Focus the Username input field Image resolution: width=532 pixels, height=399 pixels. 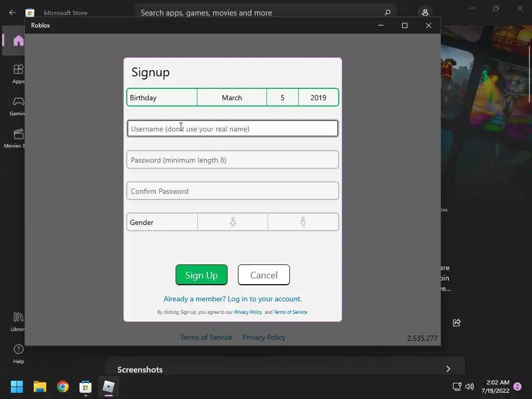233,129
